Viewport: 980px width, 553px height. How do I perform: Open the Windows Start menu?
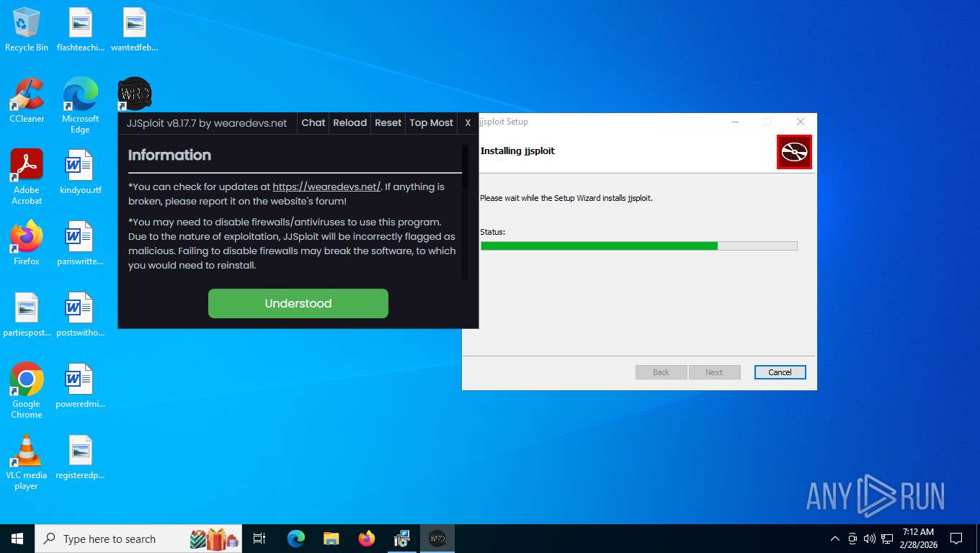pyautogui.click(x=17, y=539)
